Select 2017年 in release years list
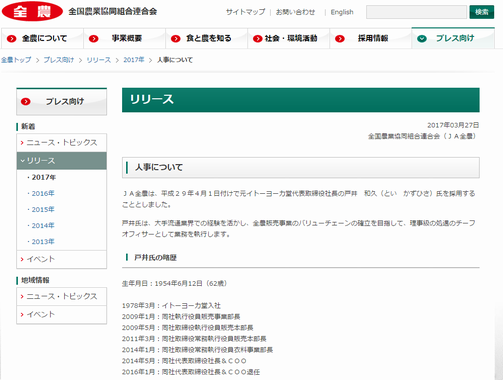Screen dimensions: 503x380 [x=43, y=177]
